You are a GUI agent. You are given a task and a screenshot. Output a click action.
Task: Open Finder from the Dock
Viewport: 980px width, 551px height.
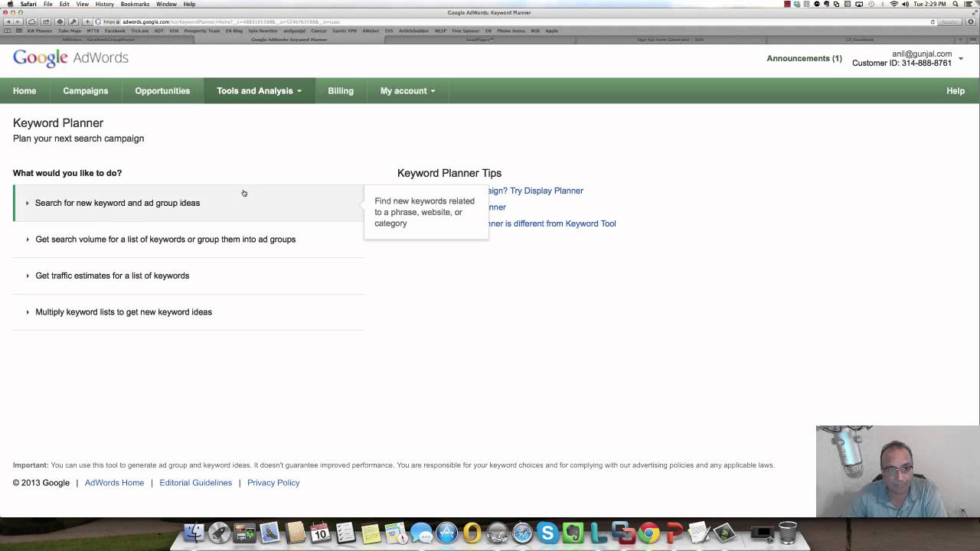click(194, 532)
